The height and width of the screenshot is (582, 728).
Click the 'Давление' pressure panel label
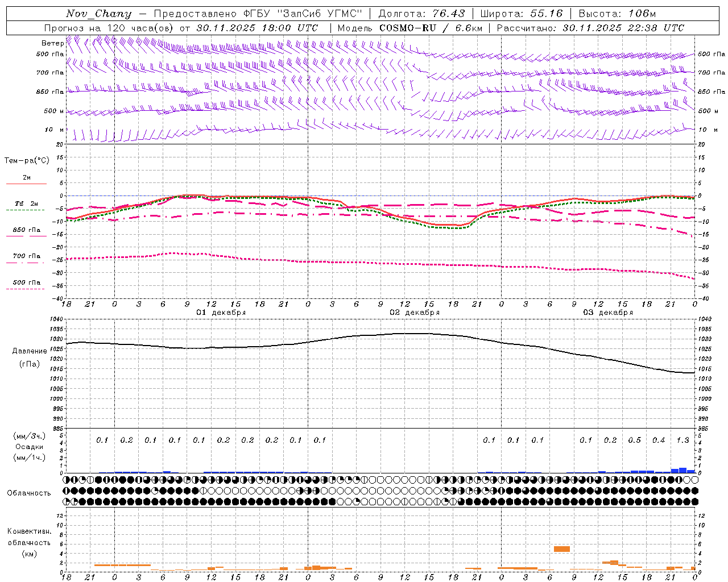click(30, 351)
